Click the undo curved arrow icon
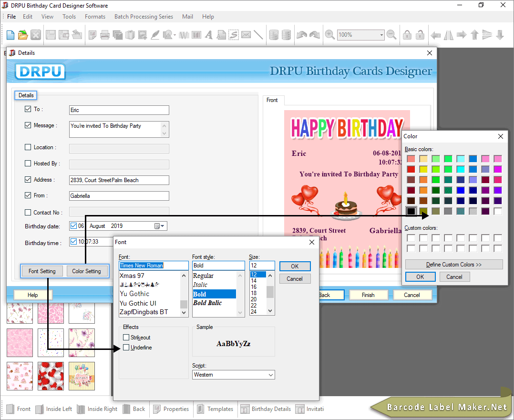 click(301, 35)
